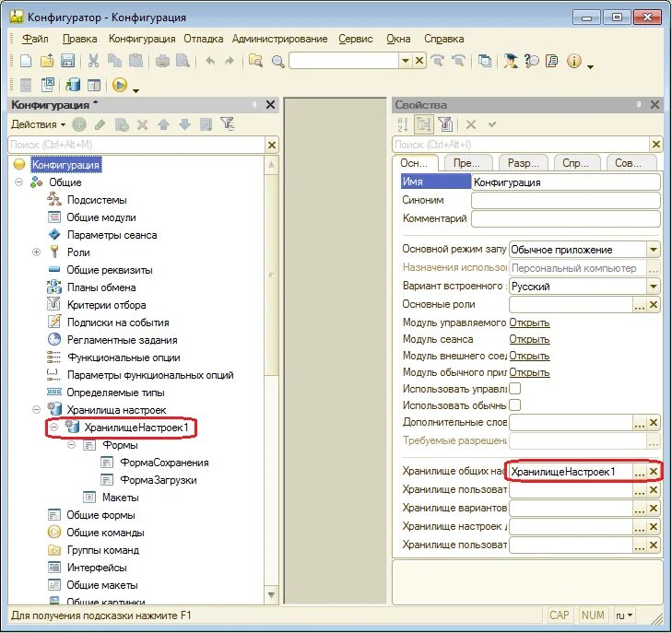672x633 pixels.
Task: Toggle the 'Использовать управл' checkbox
Action: 514,389
